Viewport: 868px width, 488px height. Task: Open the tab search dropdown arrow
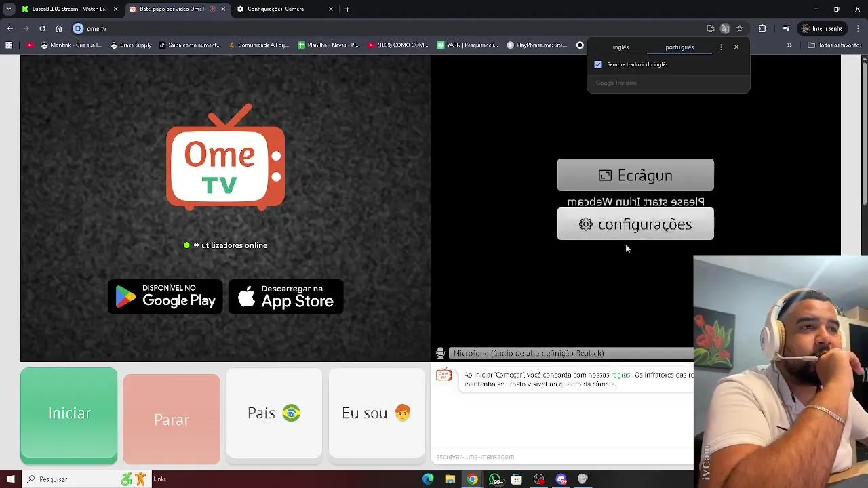9,9
